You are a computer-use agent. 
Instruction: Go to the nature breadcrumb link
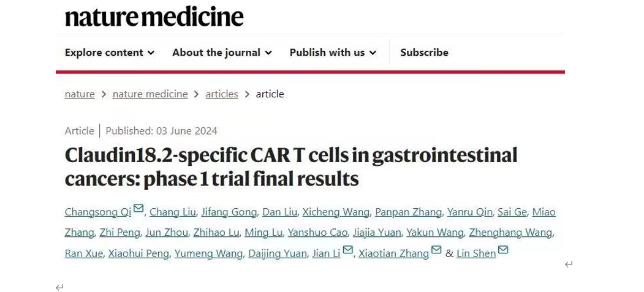[x=80, y=94]
